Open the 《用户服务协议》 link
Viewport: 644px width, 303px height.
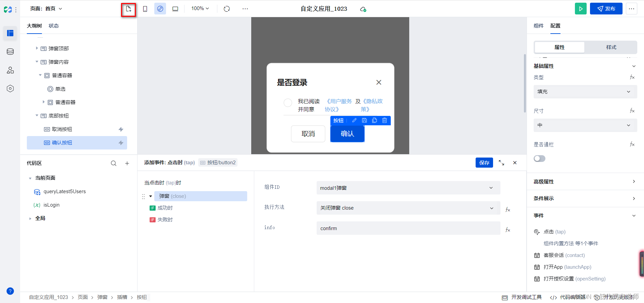click(338, 105)
